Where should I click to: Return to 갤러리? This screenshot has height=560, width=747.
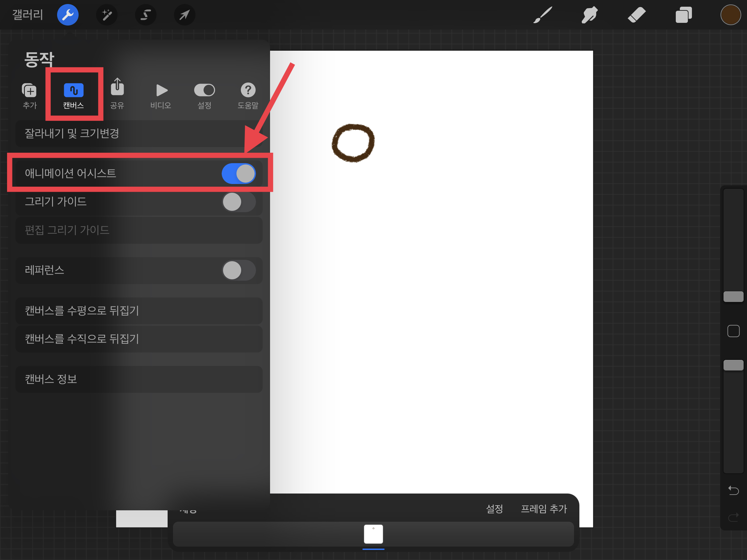[28, 15]
